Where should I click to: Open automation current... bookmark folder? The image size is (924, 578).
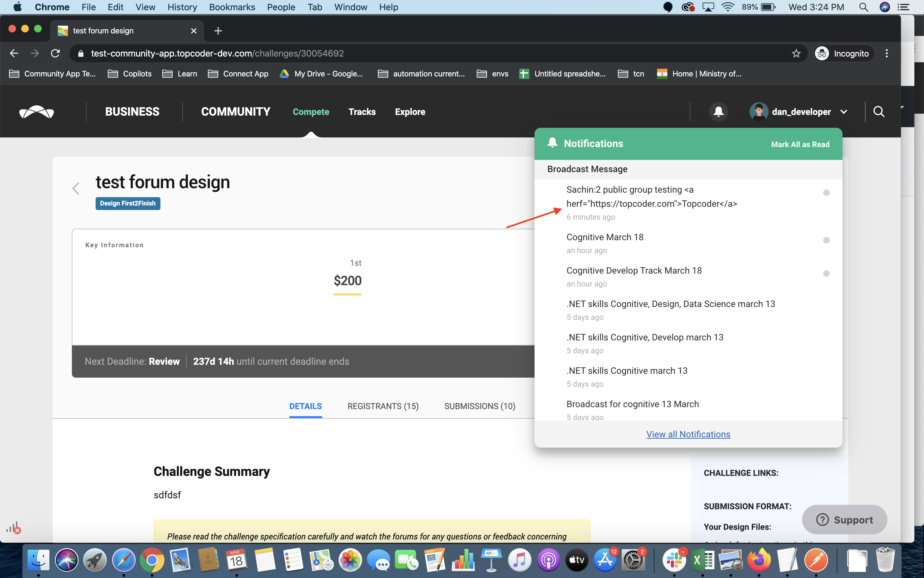(421, 74)
